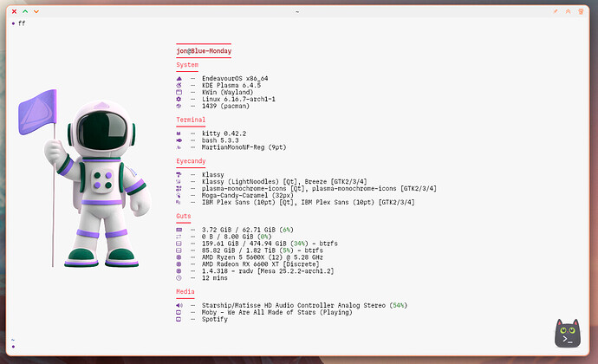Click the speaker icon beside Starship/Matisse audio
Viewport: 598px width, 364px height.
tap(179, 305)
